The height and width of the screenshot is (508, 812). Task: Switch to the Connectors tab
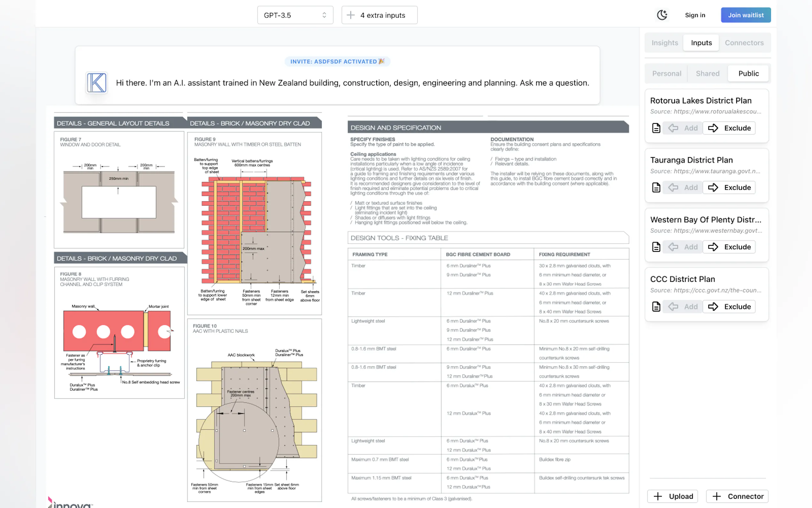pyautogui.click(x=744, y=43)
